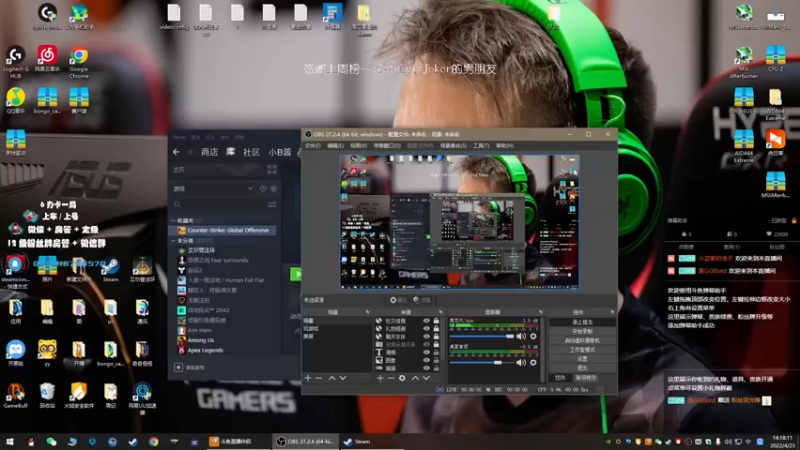The image size is (800, 450).
Task: Remove selected scene with OBS minus button
Action: 319,378
